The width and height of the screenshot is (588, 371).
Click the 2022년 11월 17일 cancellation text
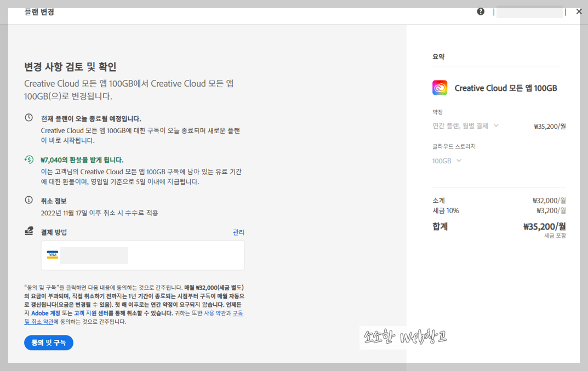coord(99,213)
